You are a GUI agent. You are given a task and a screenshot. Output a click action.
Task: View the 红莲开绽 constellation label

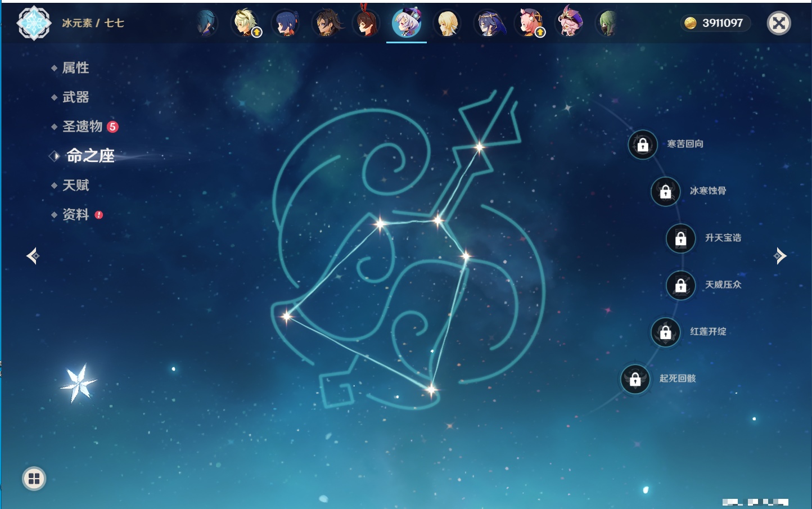708,331
